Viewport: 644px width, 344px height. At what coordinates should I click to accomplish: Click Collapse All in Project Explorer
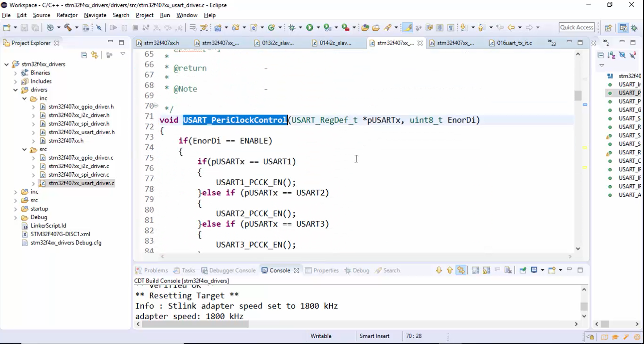84,55
